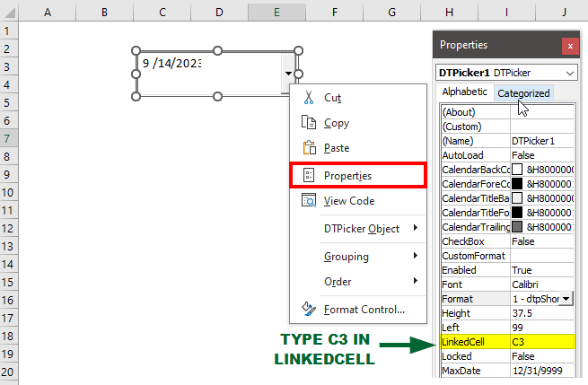Click the date text 9/14/2023 in picker
The height and width of the screenshot is (385, 588).
171,63
